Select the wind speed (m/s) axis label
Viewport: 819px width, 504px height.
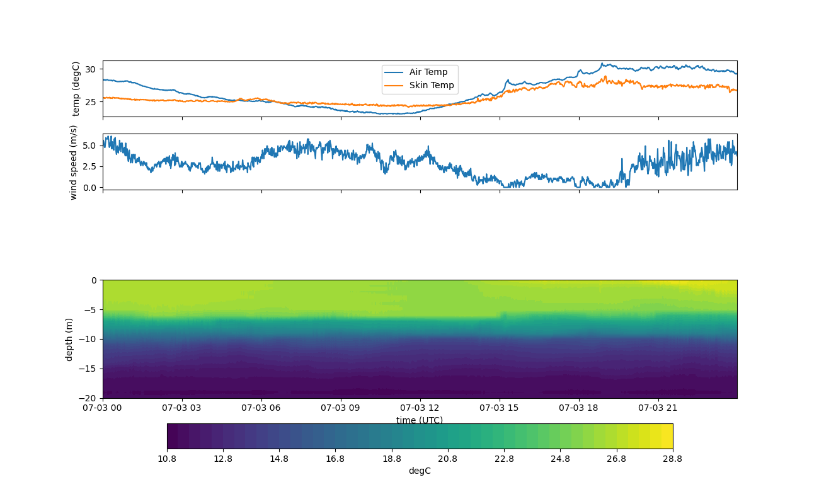click(x=74, y=162)
